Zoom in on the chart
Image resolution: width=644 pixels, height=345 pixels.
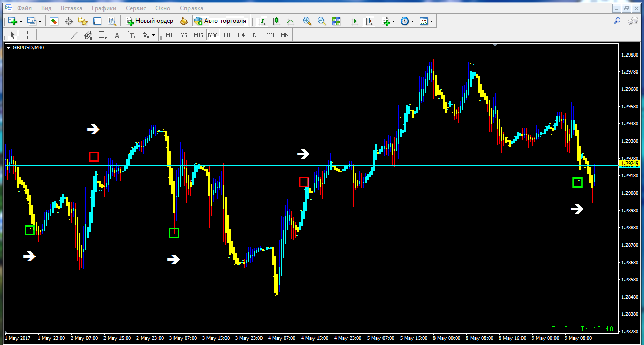tap(307, 21)
